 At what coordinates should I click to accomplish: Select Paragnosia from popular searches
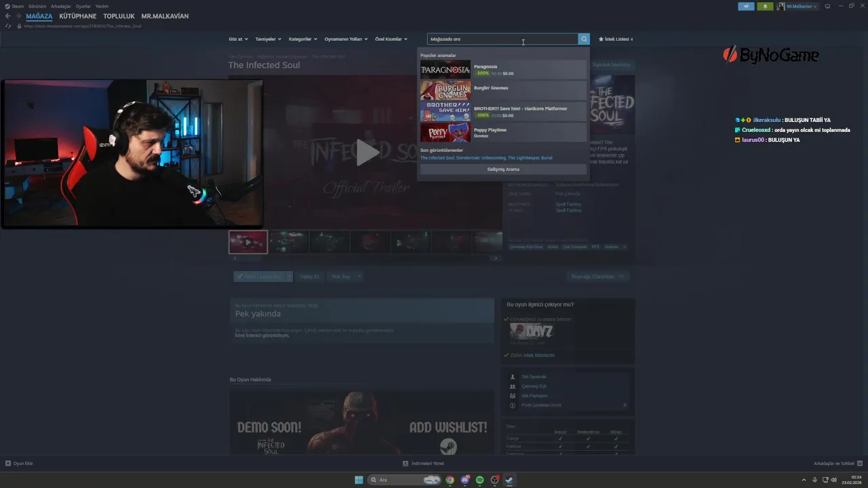pos(502,70)
